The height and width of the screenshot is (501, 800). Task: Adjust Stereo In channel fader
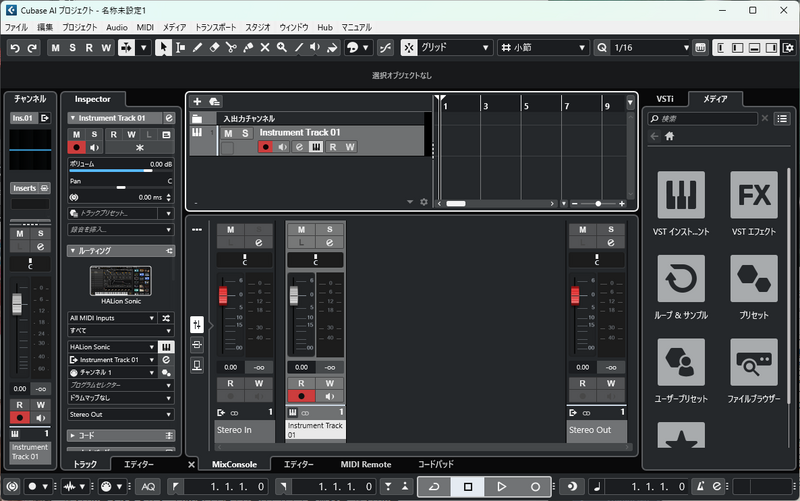coord(223,295)
